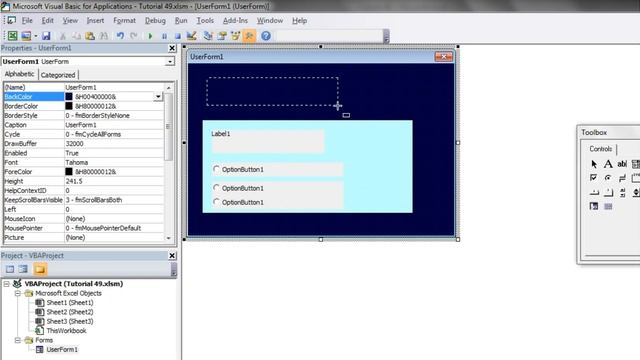Click the Redo toolbar icon
Viewport: 640px width, 360px height.
pos(133,36)
